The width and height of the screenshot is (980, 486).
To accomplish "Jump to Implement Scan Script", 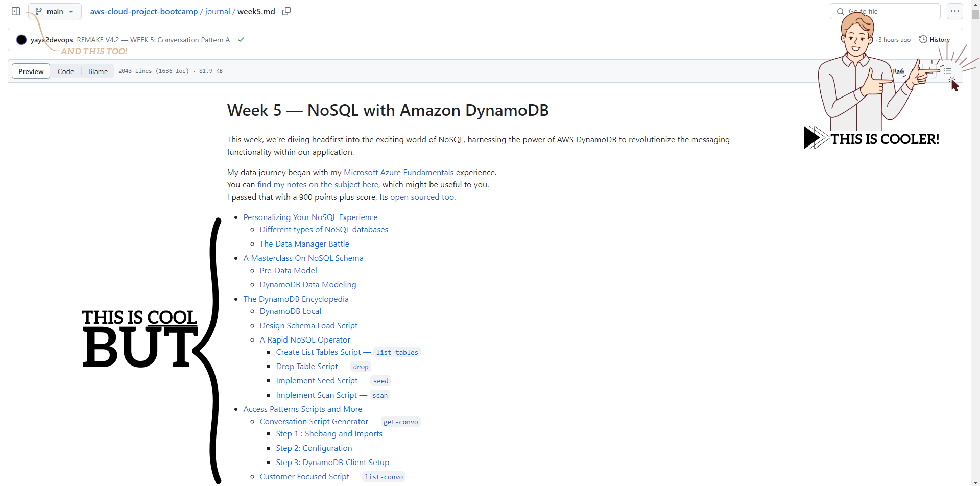I will (x=333, y=395).
